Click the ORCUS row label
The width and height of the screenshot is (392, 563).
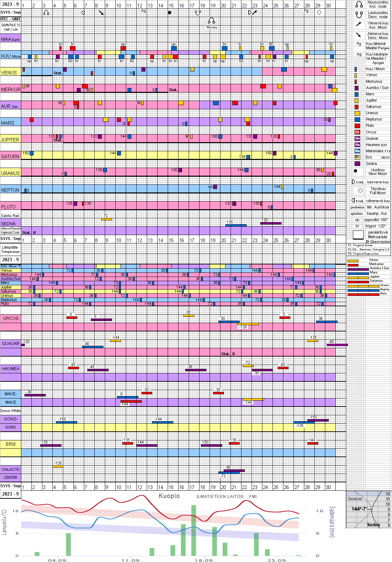coord(10,319)
